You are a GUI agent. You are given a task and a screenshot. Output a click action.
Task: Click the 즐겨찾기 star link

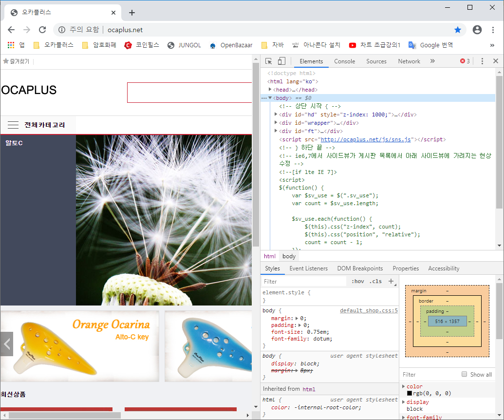click(16, 61)
